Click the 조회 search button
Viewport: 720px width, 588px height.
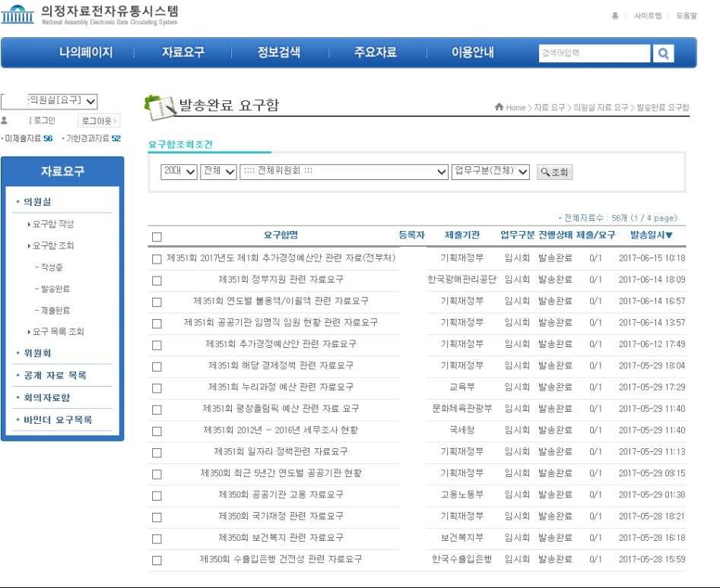click(x=556, y=172)
